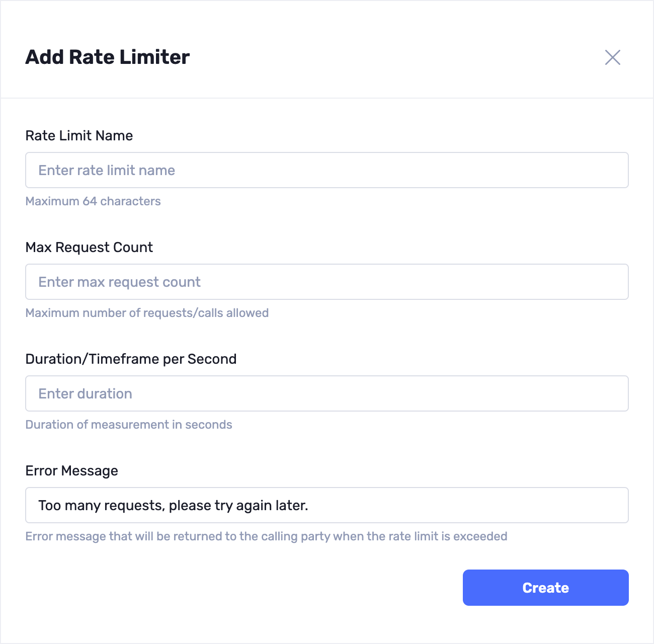Click the "Too many requests, please try again later." text
Image resolution: width=654 pixels, height=644 pixels.
tap(173, 506)
